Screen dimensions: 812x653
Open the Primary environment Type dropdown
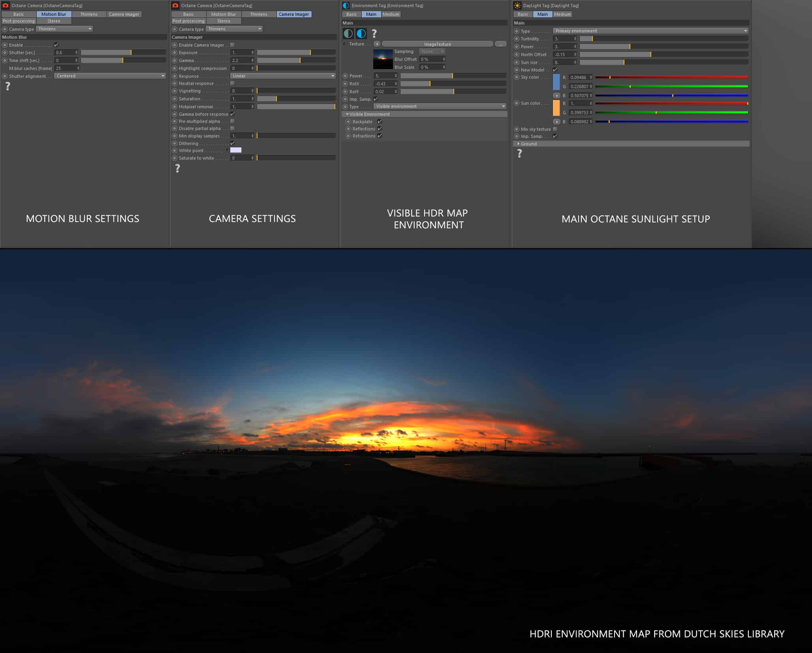pyautogui.click(x=650, y=31)
